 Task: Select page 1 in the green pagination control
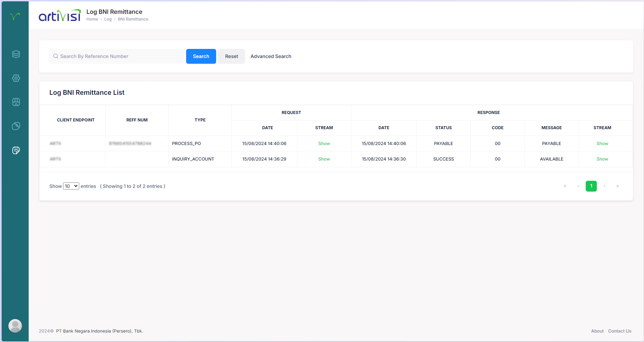pyautogui.click(x=591, y=186)
